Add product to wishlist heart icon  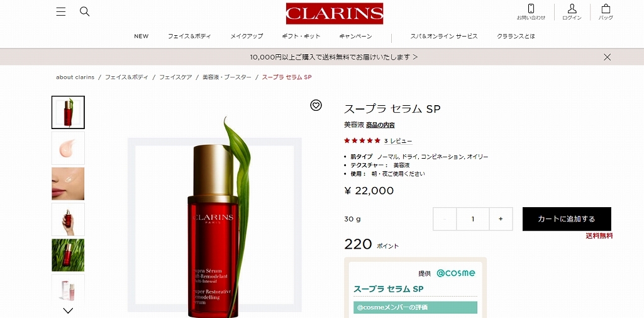[x=316, y=105]
